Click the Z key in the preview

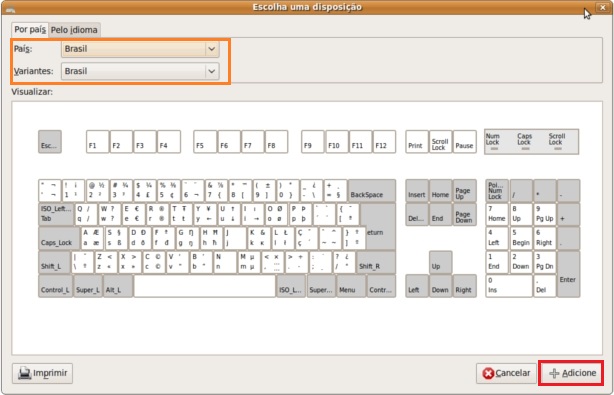click(x=106, y=262)
